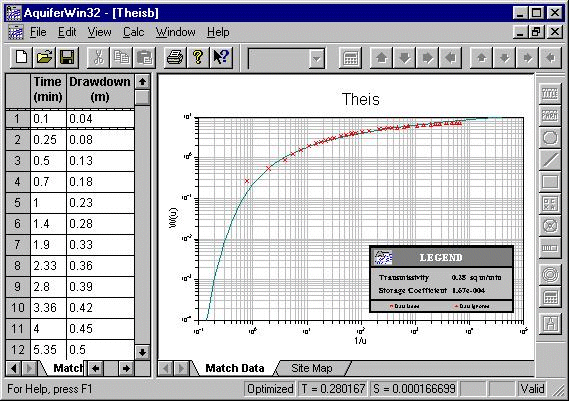Click the concentric circles contour icon
569x401 pixels.
click(x=550, y=275)
